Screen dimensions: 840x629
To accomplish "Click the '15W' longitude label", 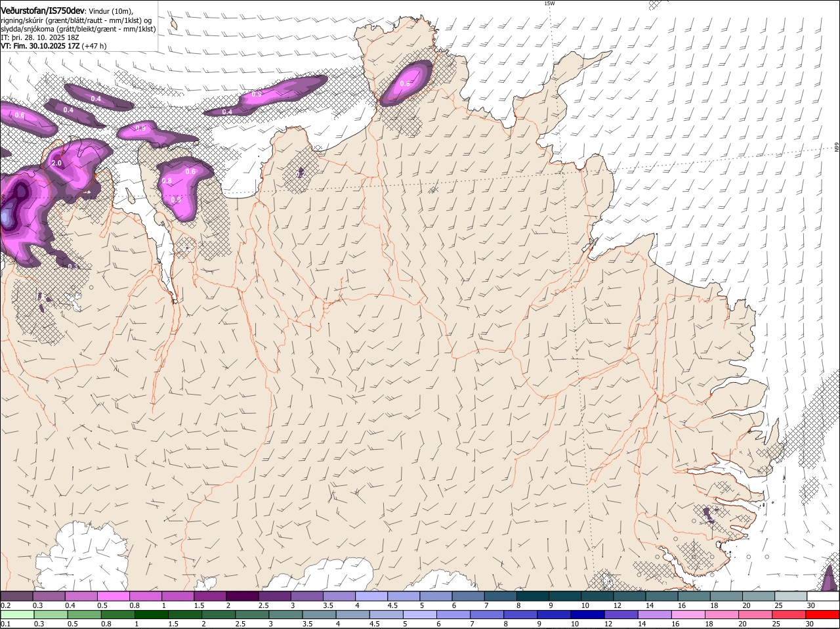I will tap(549, 3).
